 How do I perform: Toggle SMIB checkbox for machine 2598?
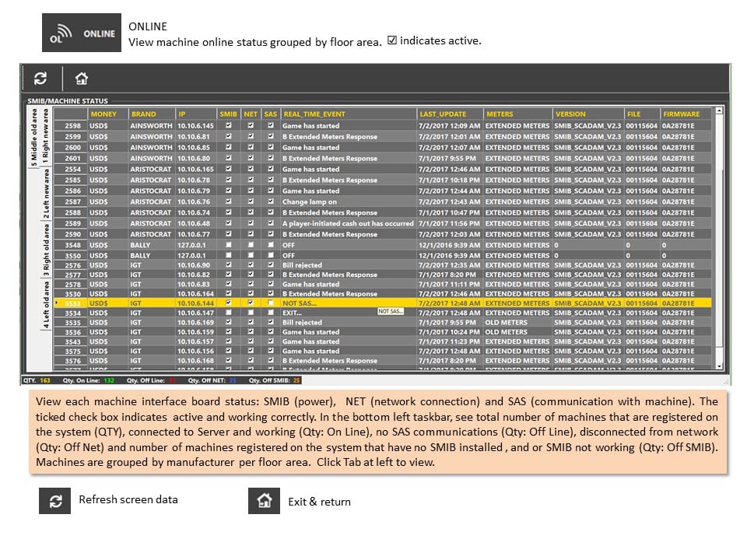point(229,125)
